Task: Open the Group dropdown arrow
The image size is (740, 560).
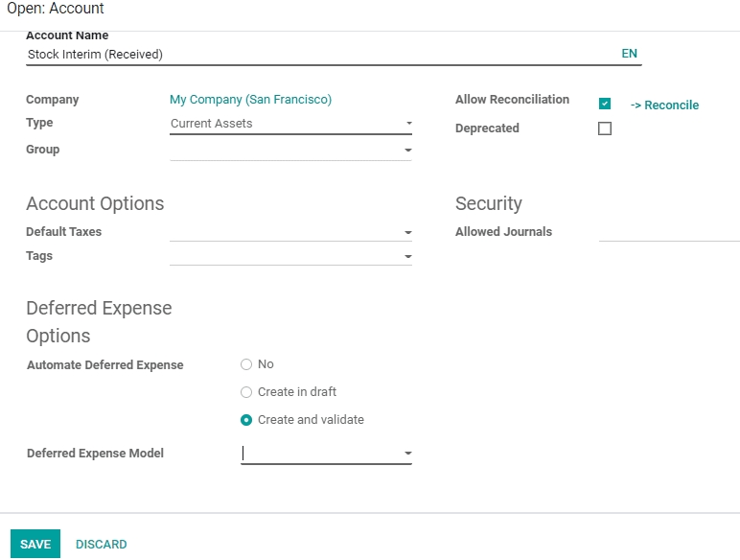Action: [408, 151]
